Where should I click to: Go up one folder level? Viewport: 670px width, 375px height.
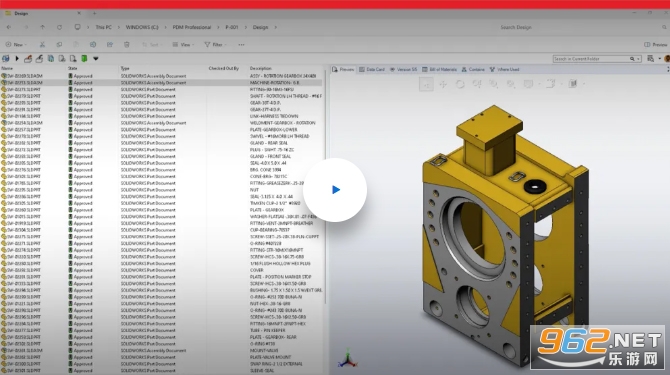(42, 27)
